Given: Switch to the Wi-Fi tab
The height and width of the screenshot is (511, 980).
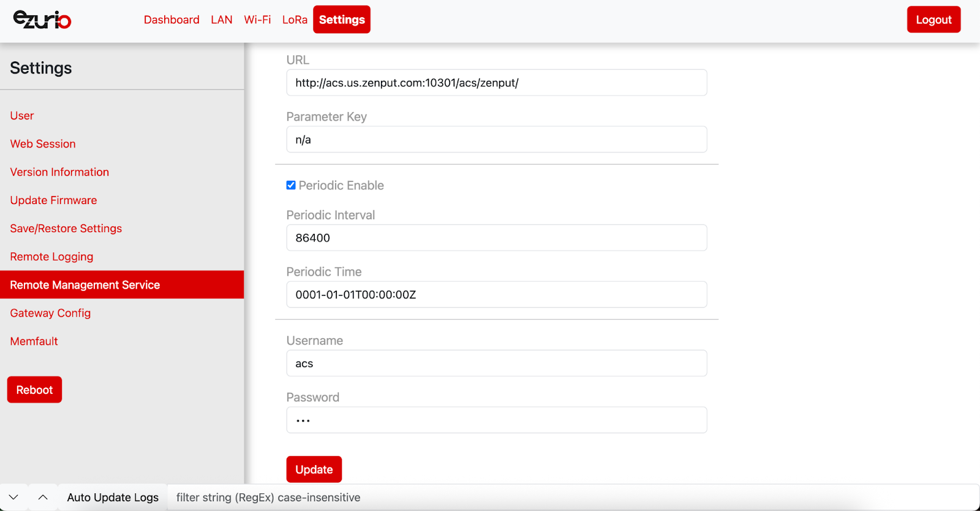Looking at the screenshot, I should [257, 20].
